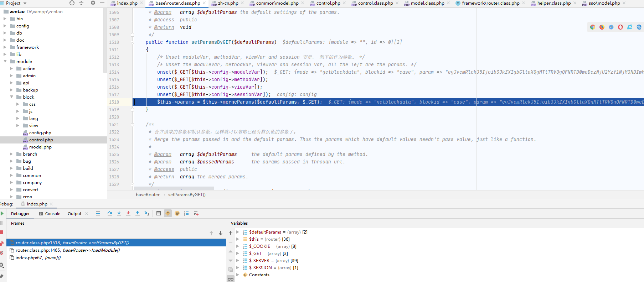This screenshot has width=644, height=282.
Task: Open the Console debug tab
Action: (x=50, y=214)
